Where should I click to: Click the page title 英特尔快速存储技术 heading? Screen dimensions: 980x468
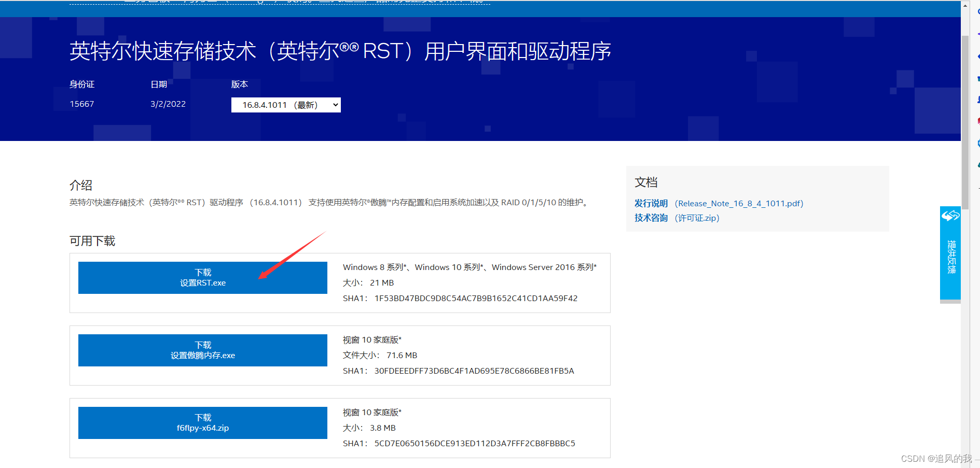pyautogui.click(x=340, y=51)
